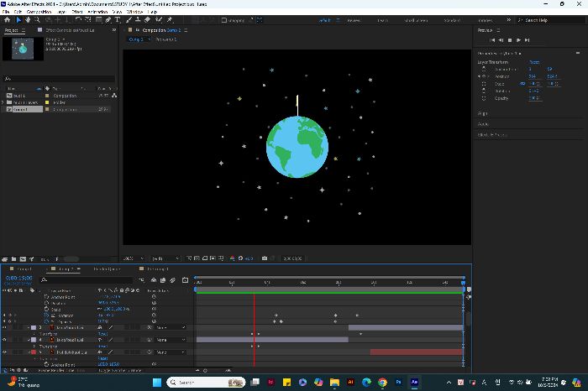
Task: Click the timeline layer search field
Action: [87, 280]
